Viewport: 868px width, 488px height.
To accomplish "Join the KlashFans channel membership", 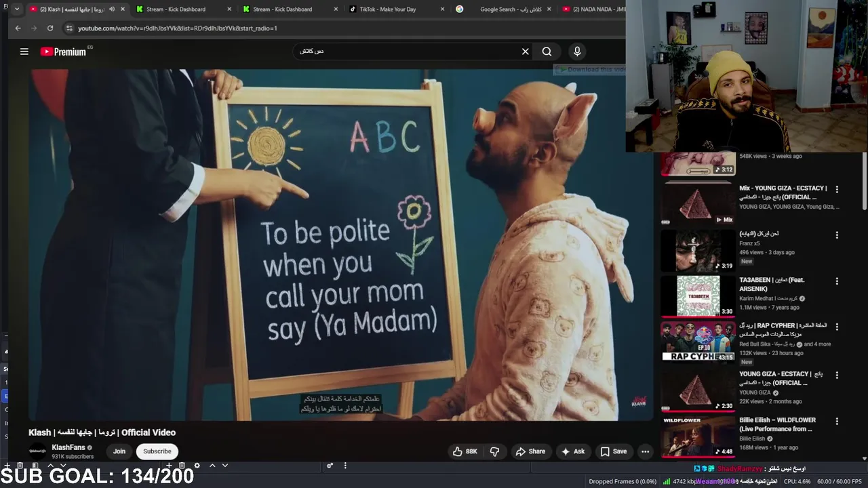I will point(119,451).
